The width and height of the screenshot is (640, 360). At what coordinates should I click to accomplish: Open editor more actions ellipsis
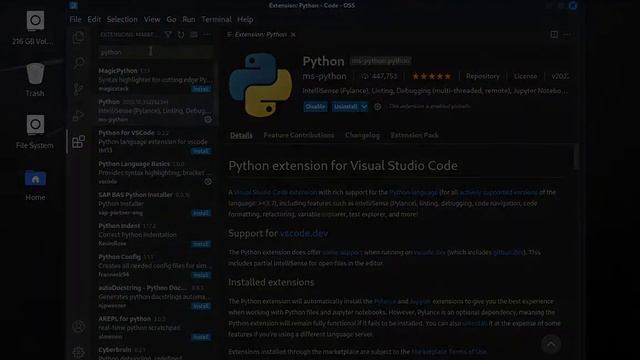(567, 35)
